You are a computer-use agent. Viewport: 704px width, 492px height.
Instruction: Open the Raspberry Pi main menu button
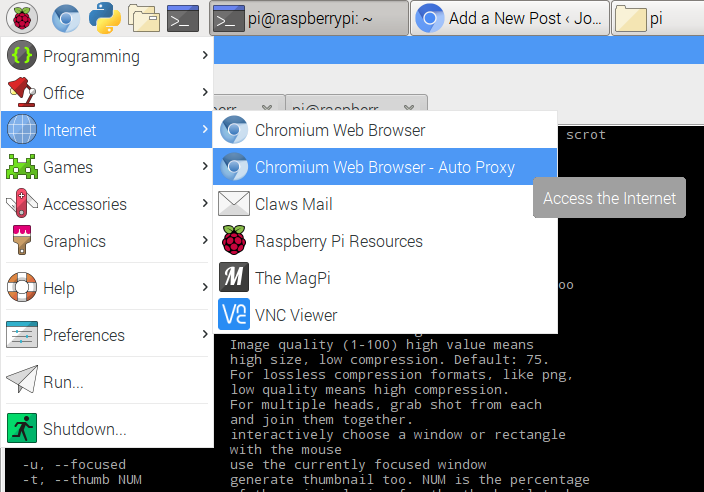tap(22, 18)
